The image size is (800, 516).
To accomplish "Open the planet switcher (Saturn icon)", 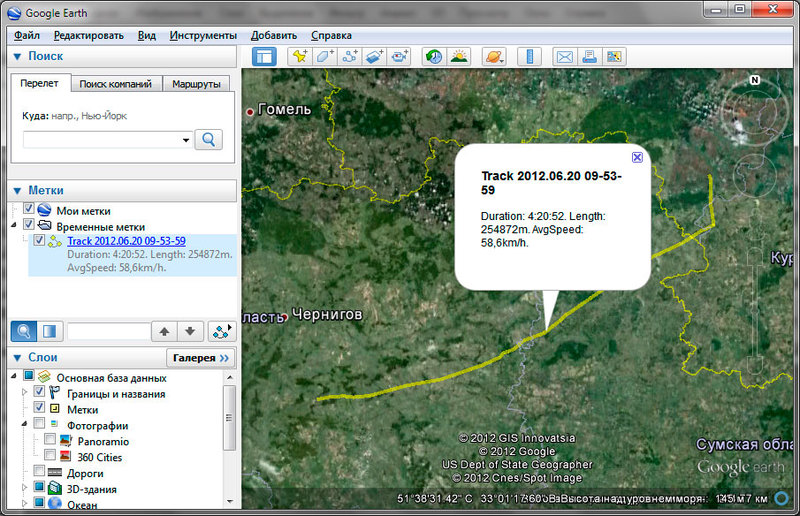I will (494, 57).
